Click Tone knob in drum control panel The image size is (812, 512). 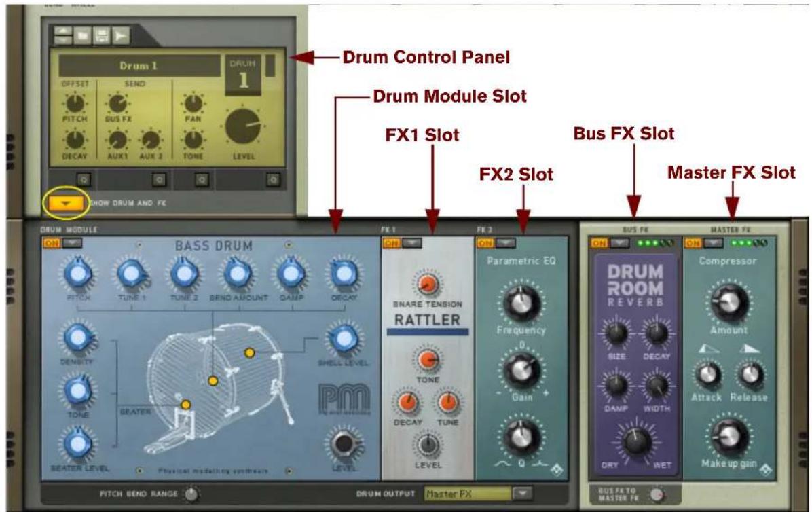pos(193,140)
